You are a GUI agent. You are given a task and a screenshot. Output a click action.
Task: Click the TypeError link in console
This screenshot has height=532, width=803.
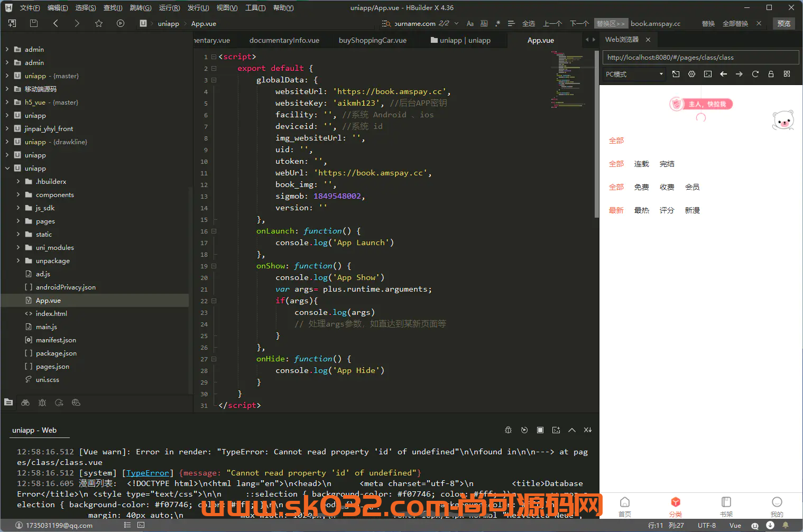(x=147, y=473)
